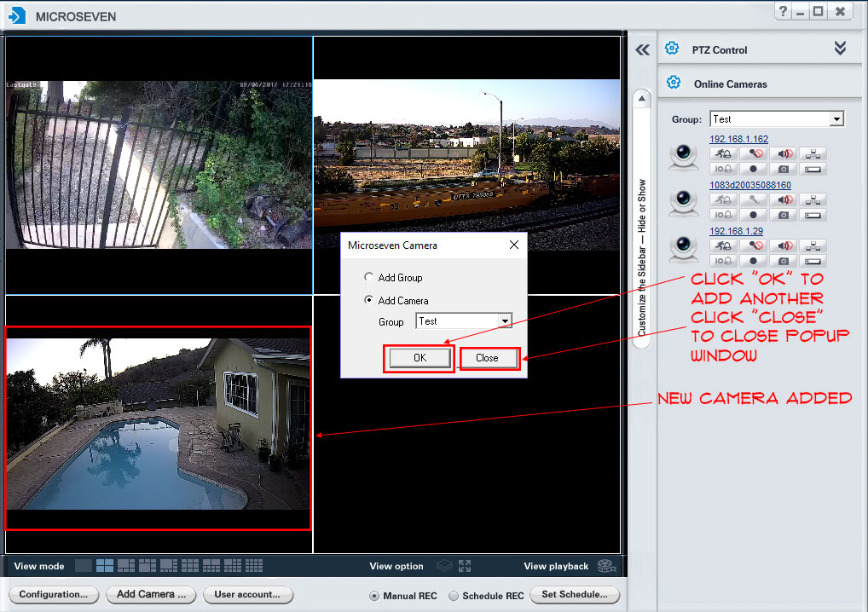Select Schedule REC option
The width and height of the screenshot is (868, 612).
[454, 596]
